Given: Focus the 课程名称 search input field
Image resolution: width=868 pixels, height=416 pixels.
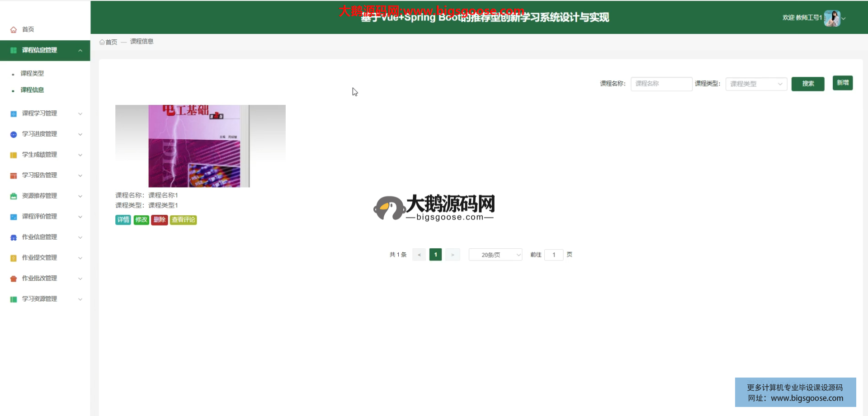Looking at the screenshot, I should (661, 84).
